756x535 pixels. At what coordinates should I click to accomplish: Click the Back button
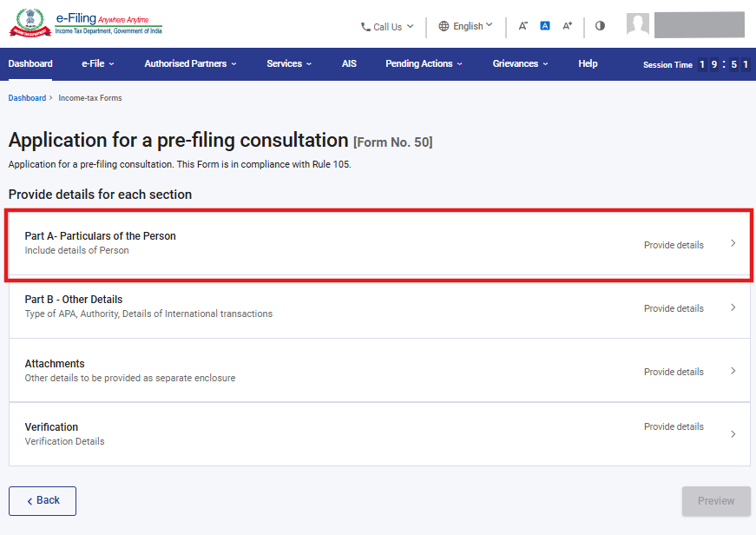[43, 501]
